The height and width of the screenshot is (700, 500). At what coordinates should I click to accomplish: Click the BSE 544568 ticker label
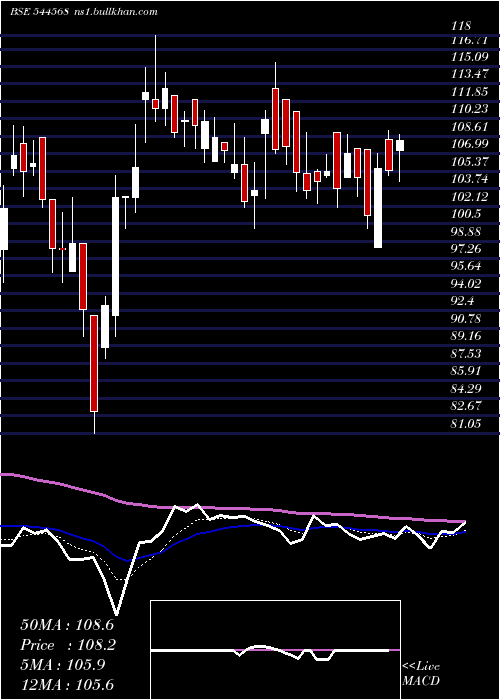(39, 12)
